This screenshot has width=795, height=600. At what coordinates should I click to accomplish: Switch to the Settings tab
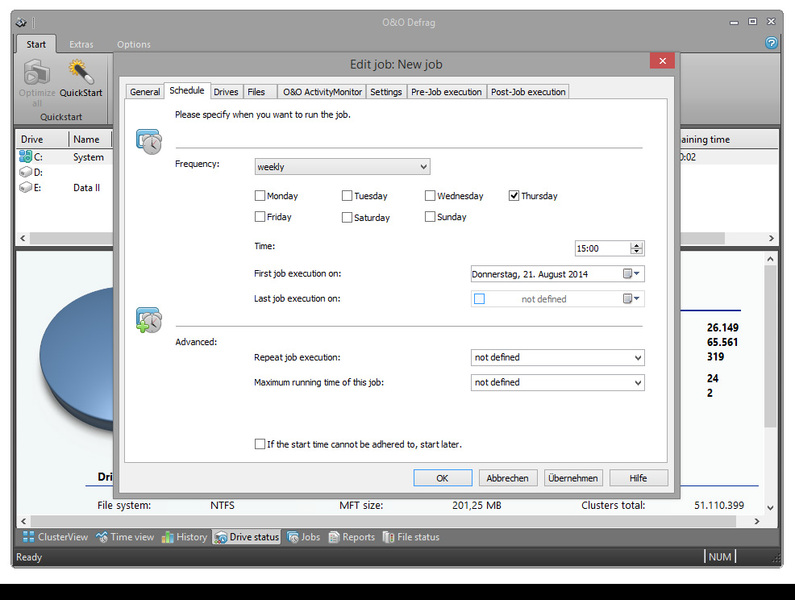(x=386, y=92)
